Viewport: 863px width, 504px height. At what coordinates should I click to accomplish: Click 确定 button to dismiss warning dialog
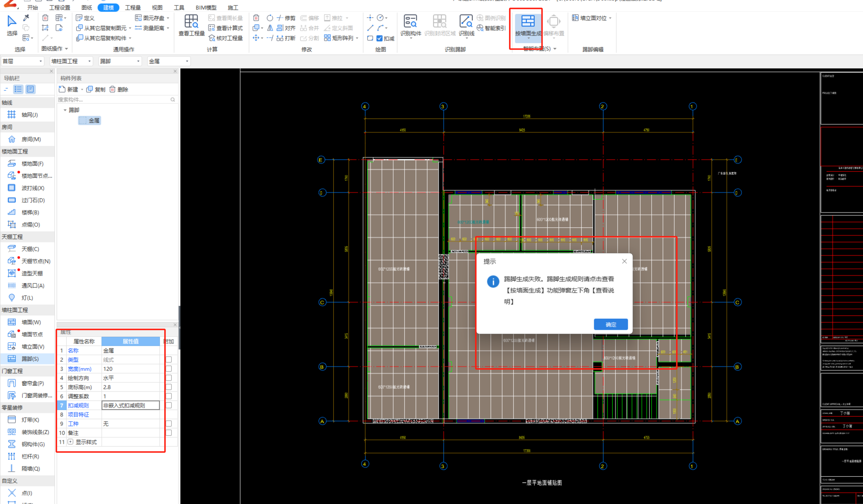point(612,324)
